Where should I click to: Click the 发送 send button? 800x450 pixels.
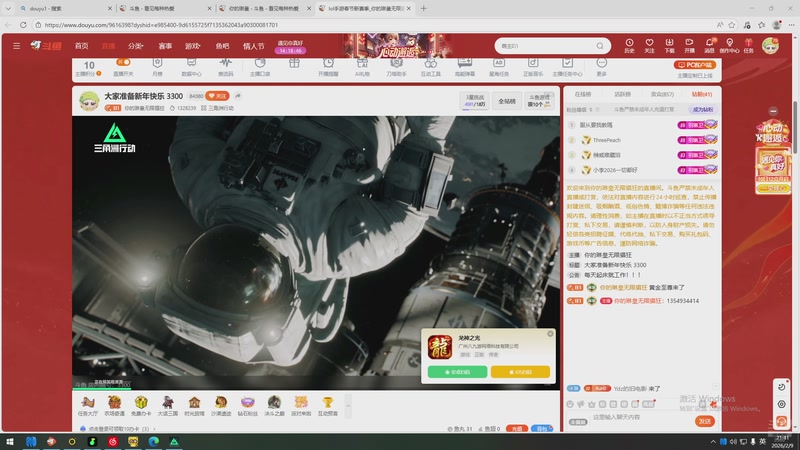(705, 421)
